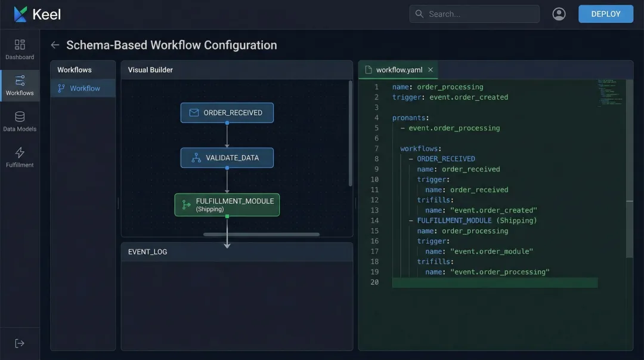
Task: Click the branch icon beside Workflow entry
Action: tap(61, 88)
